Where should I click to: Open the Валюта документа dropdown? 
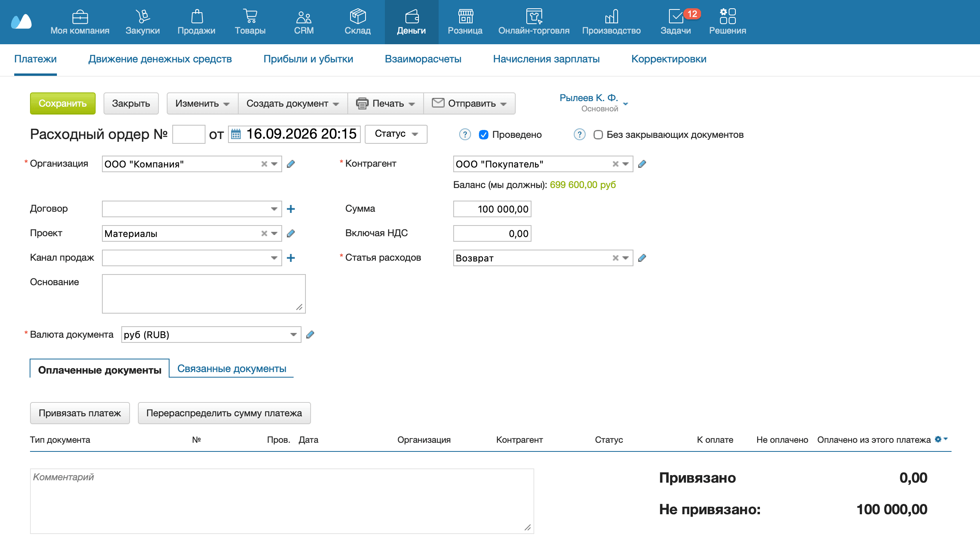point(294,335)
